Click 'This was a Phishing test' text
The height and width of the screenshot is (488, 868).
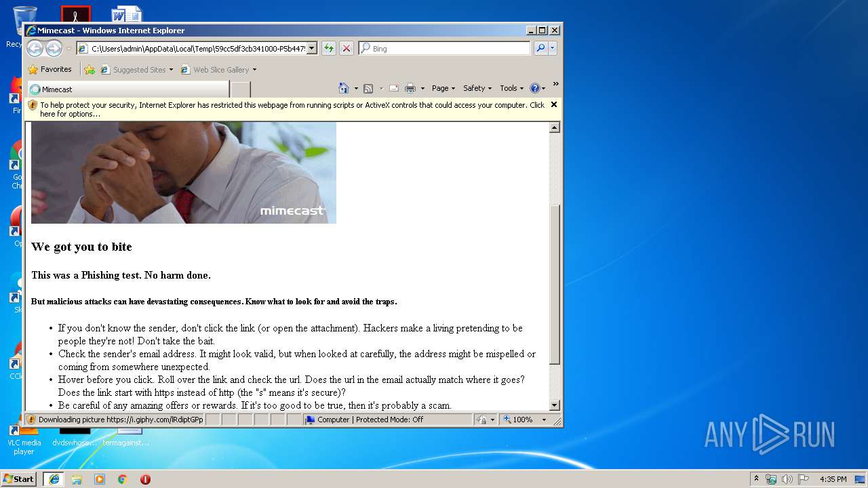[121, 275]
